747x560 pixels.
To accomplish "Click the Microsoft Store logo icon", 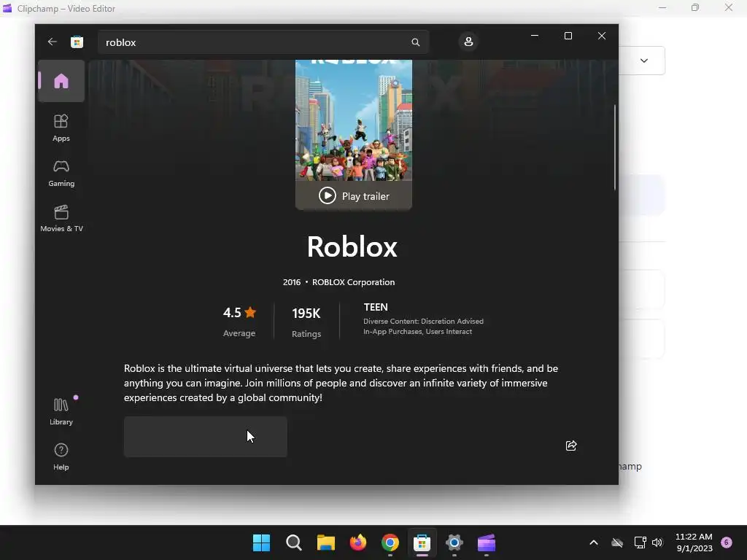I will [77, 42].
